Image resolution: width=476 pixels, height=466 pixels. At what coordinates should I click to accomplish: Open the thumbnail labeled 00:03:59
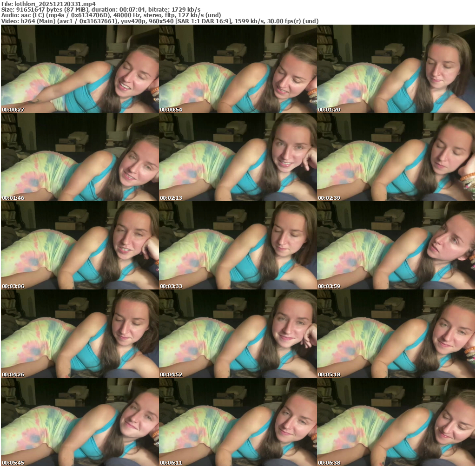(396, 245)
